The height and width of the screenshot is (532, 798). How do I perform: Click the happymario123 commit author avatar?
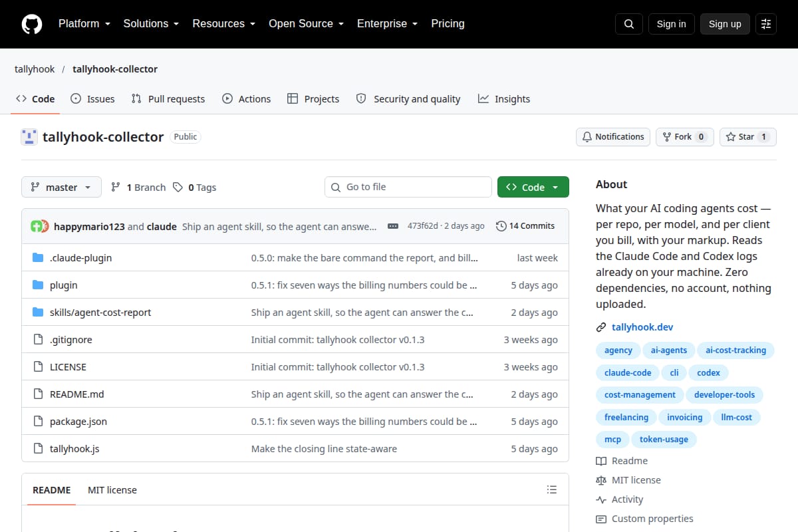[37, 226]
